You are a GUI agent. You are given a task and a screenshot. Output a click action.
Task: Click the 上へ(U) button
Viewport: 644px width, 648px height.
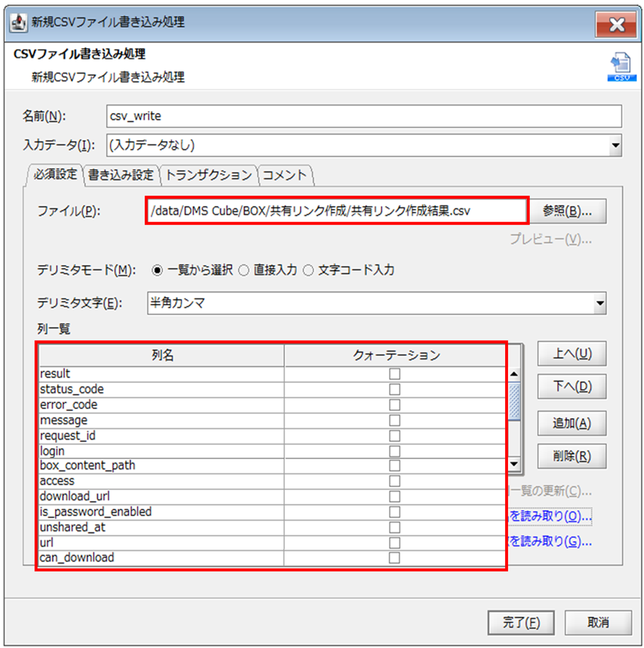(x=572, y=354)
